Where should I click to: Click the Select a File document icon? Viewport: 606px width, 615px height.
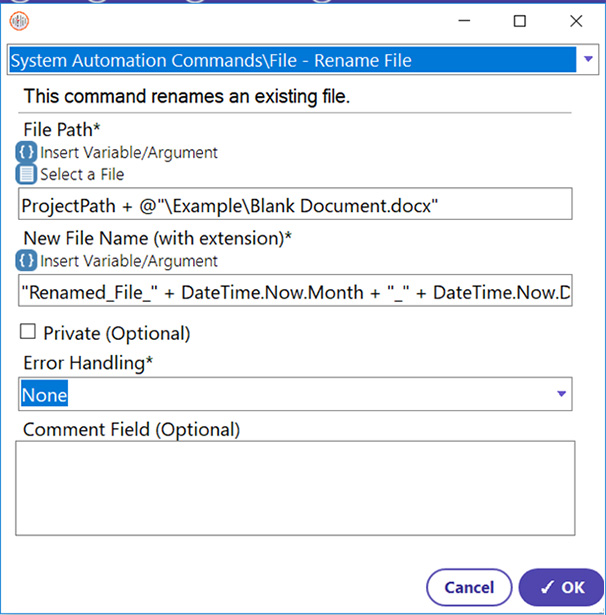coord(26,174)
